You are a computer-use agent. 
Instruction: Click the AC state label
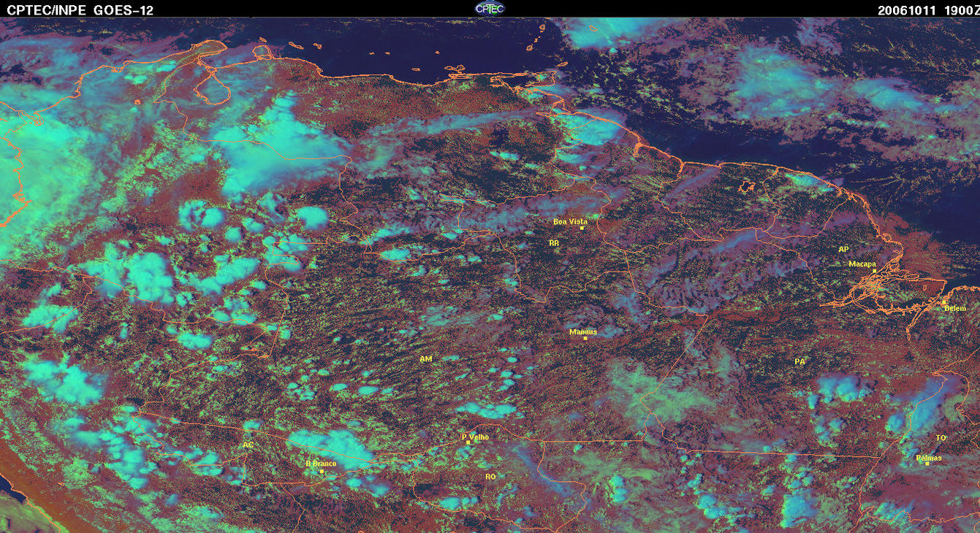tap(248, 444)
